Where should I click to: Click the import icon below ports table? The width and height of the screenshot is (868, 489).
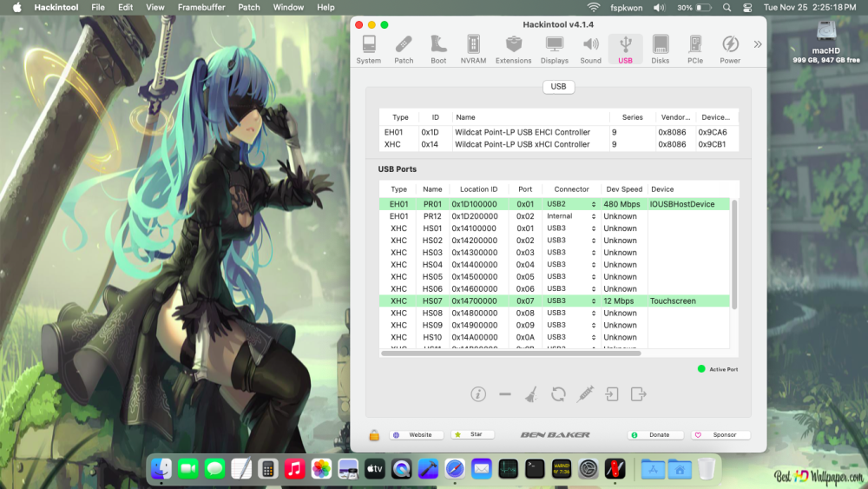(x=612, y=393)
